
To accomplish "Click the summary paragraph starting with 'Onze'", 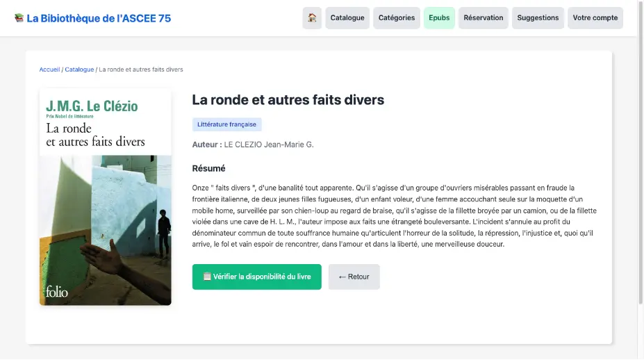I will click(x=395, y=215).
